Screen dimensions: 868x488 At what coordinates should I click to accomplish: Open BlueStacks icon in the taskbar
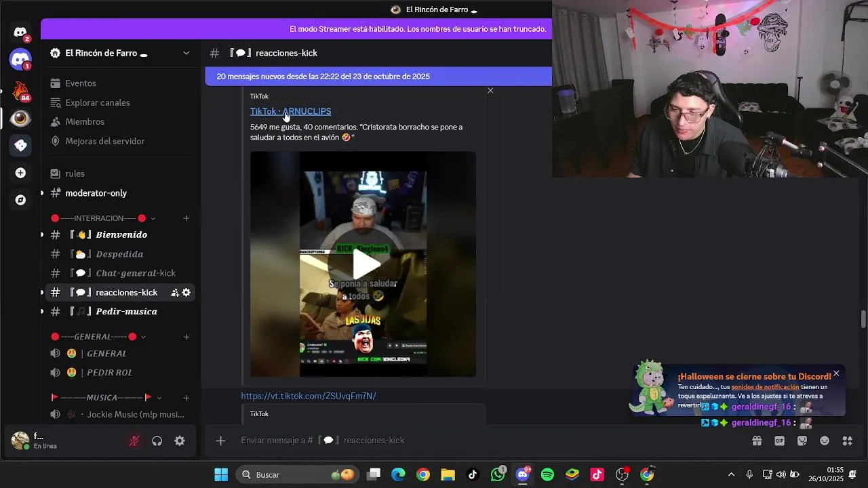pyautogui.click(x=572, y=474)
